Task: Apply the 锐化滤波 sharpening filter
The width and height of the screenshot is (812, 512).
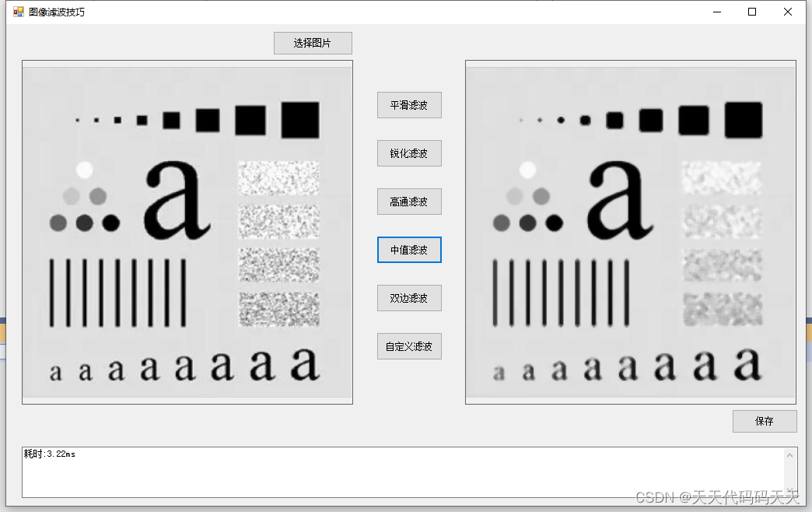Action: pyautogui.click(x=409, y=153)
